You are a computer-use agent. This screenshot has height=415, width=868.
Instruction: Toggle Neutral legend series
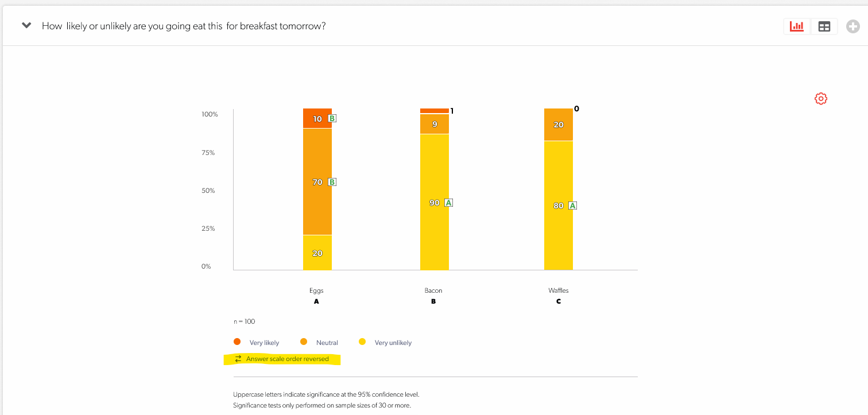pos(304,342)
